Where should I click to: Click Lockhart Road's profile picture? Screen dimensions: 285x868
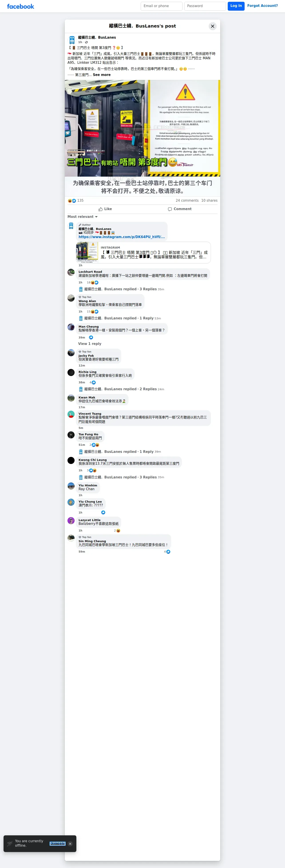tap(71, 272)
